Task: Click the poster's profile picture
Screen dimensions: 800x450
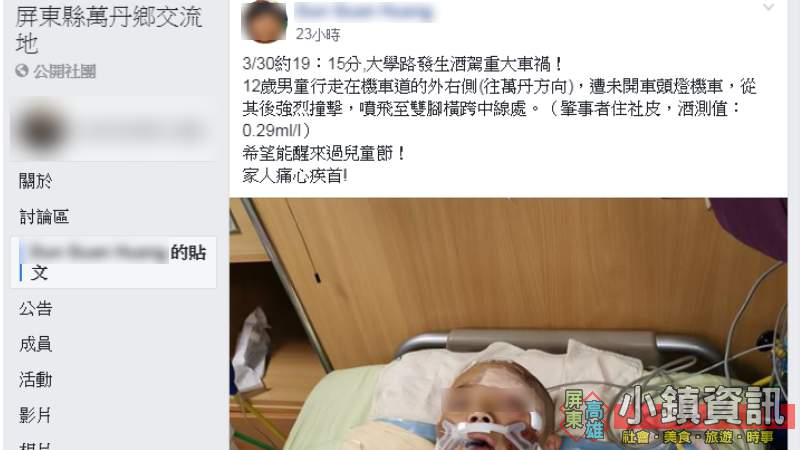Action: click(x=264, y=21)
